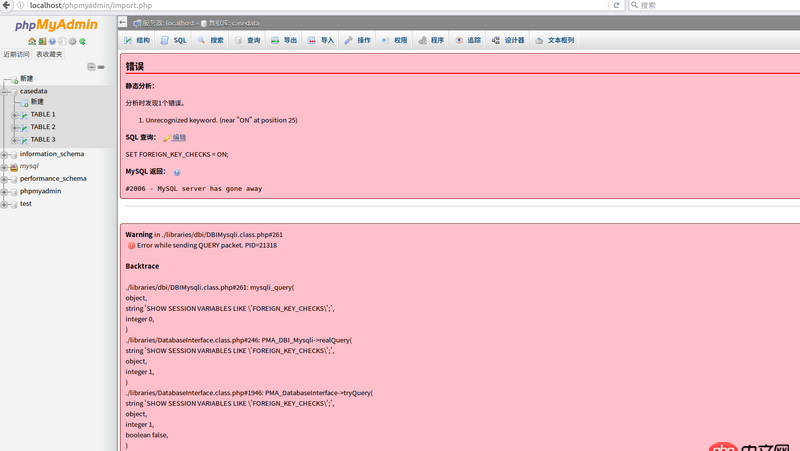Screen dimensions: 800x451
Task: Open the phpMyAdmin home icon
Action: point(32,41)
